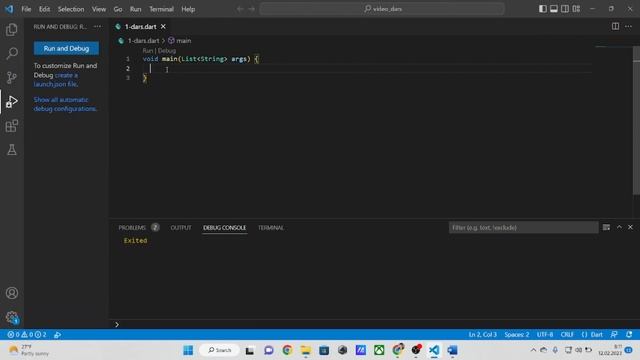Open the editor More Actions ellipsis
The height and width of the screenshot is (360, 640).
click(x=628, y=26)
